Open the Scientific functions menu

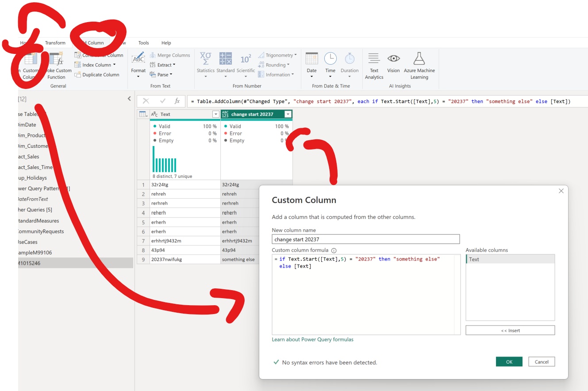246,64
